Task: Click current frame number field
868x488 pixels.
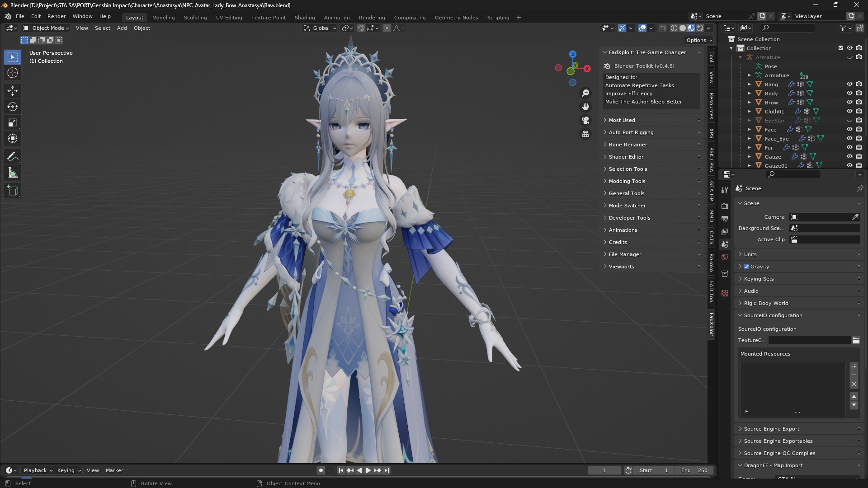Action: coord(604,470)
